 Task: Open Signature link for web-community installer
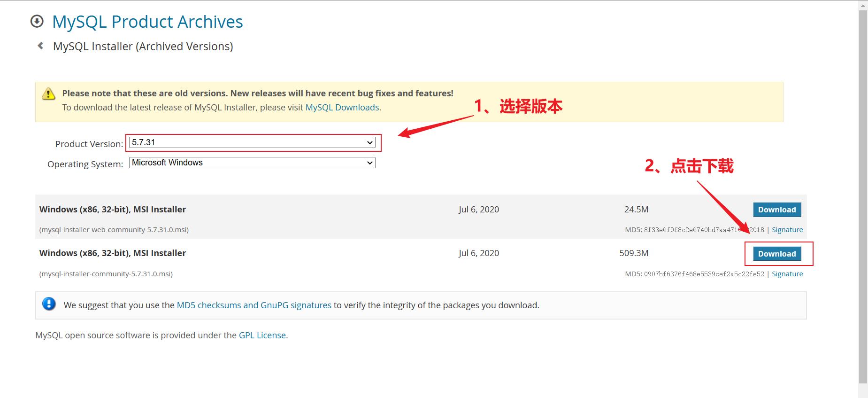point(787,230)
